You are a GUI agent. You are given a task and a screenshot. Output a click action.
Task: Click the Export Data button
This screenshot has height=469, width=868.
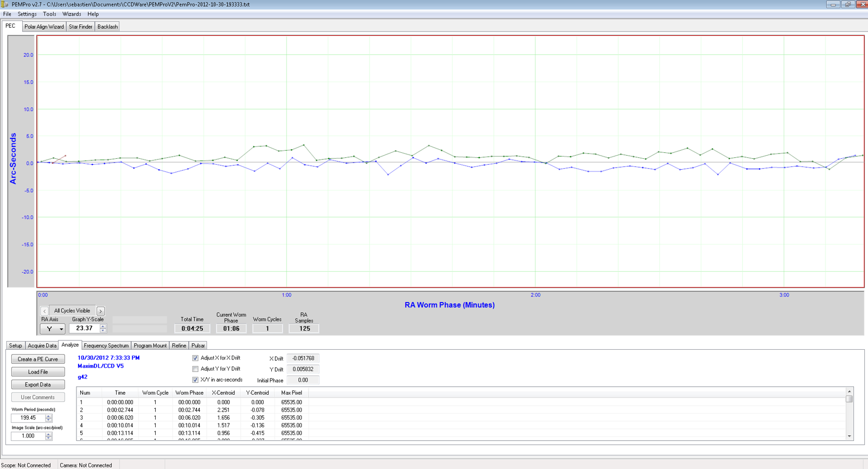point(38,384)
